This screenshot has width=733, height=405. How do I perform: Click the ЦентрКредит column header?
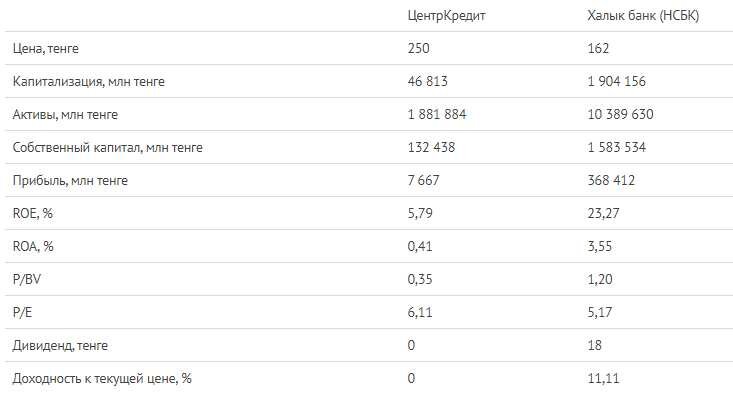pyautogui.click(x=446, y=16)
